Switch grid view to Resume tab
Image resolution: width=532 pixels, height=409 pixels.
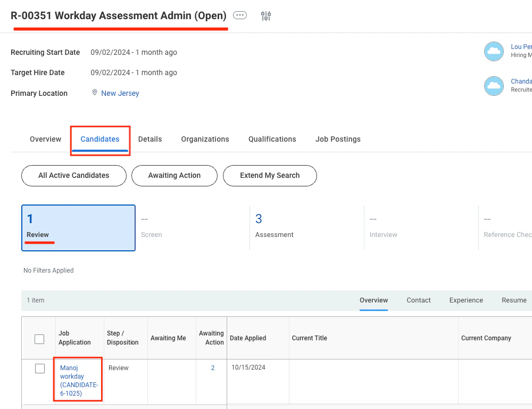514,300
